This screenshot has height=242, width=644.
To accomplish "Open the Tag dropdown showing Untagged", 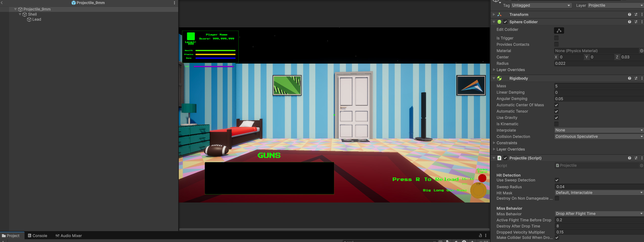I will 541,5.
